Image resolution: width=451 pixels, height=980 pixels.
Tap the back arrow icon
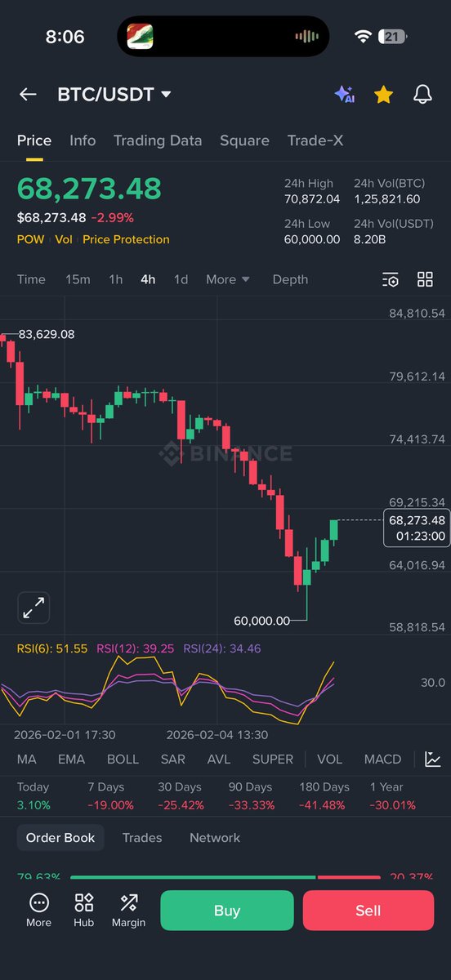[x=28, y=95]
